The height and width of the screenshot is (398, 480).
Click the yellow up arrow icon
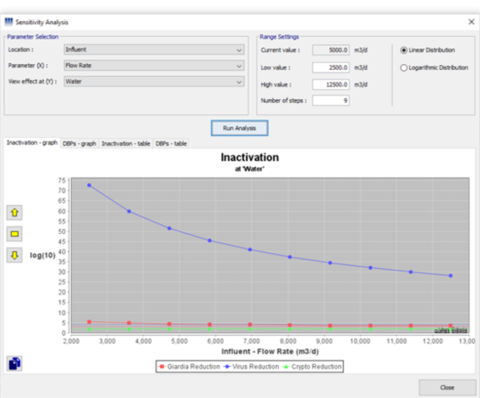[x=14, y=212]
